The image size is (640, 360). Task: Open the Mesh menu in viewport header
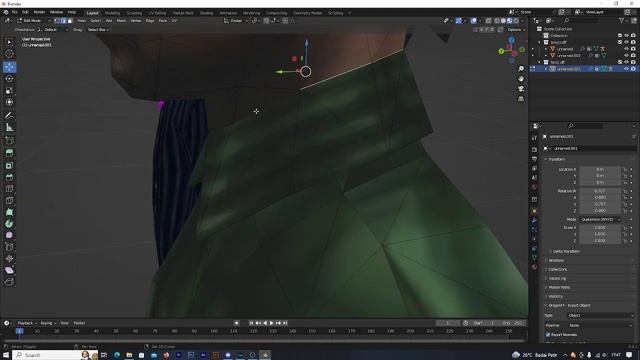pyautogui.click(x=122, y=20)
